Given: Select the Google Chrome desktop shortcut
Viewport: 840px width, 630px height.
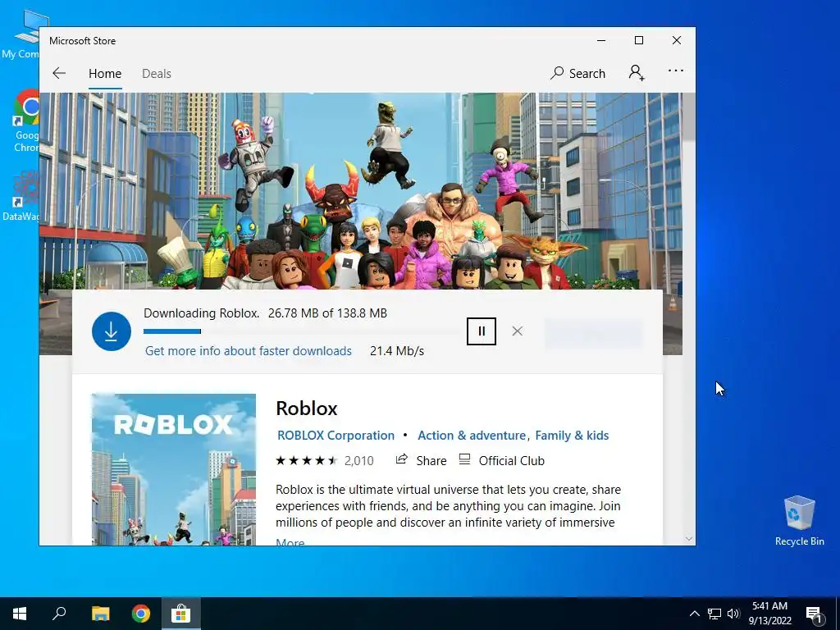Looking at the screenshot, I should (26, 121).
